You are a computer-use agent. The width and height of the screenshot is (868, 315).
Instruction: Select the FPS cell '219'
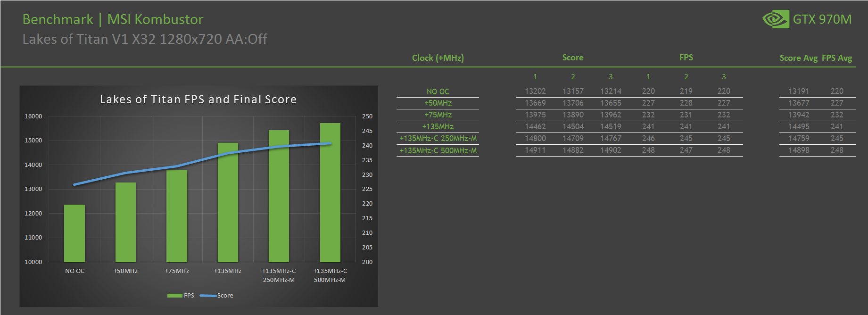[686, 91]
